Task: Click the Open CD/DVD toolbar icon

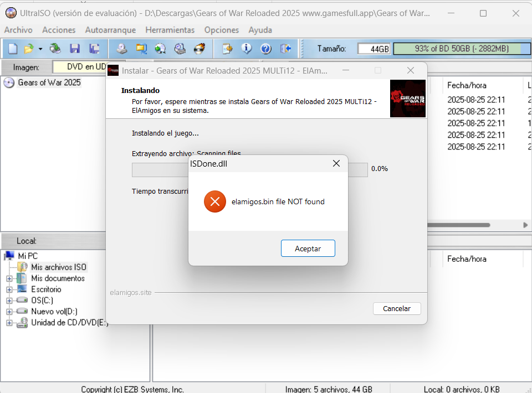Action: (55, 49)
